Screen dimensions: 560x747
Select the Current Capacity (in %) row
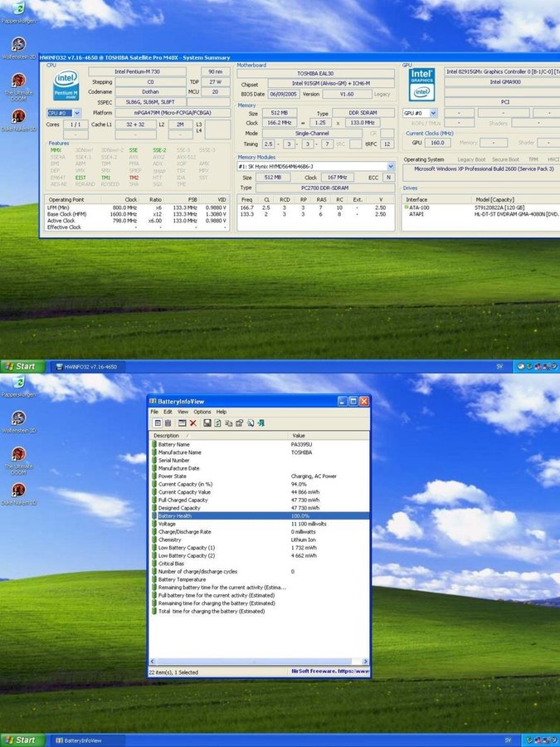tap(260, 484)
